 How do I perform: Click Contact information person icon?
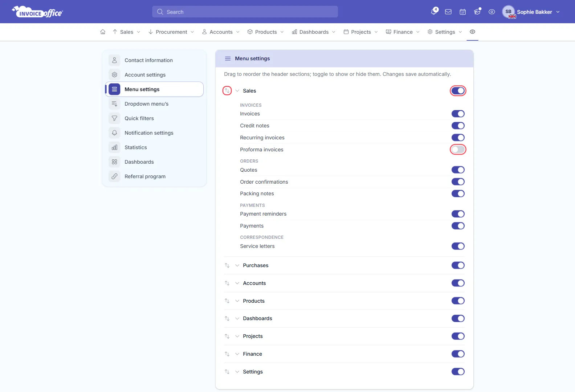coord(114,60)
